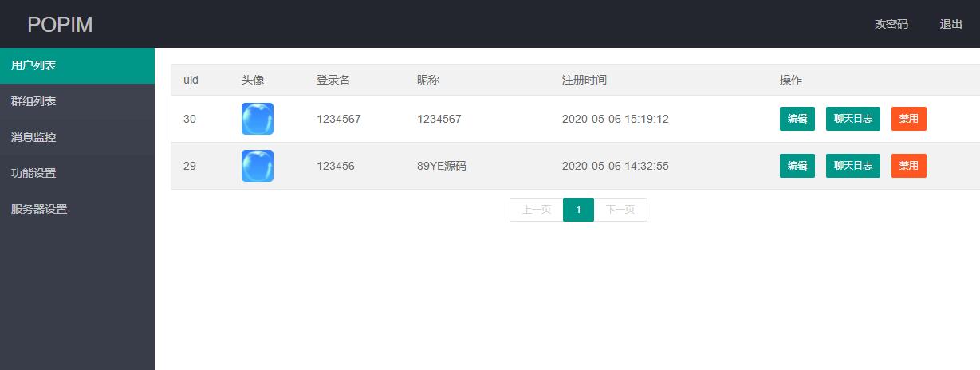Click 改密码 in the top bar
This screenshot has width=980, height=370.
(x=891, y=24)
